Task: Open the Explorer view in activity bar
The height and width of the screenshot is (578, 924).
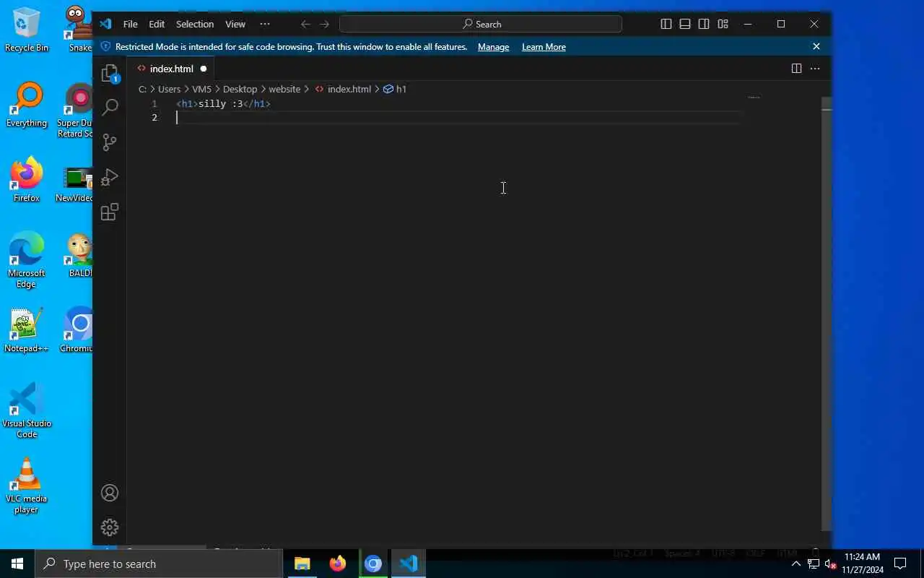Action: point(110,74)
